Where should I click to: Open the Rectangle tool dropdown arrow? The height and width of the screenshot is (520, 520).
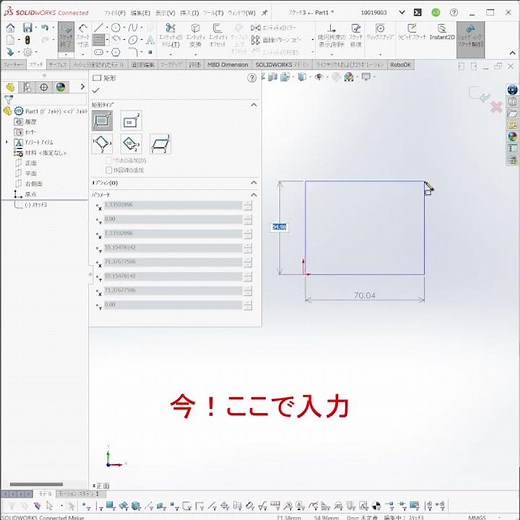(x=107, y=40)
